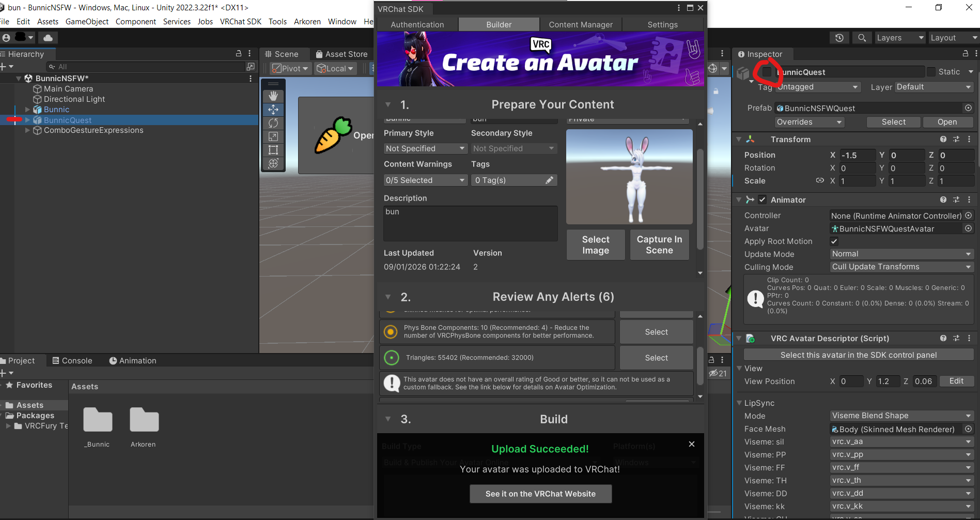This screenshot has height=520, width=980.
Task: Switch to the Console tab
Action: point(72,361)
